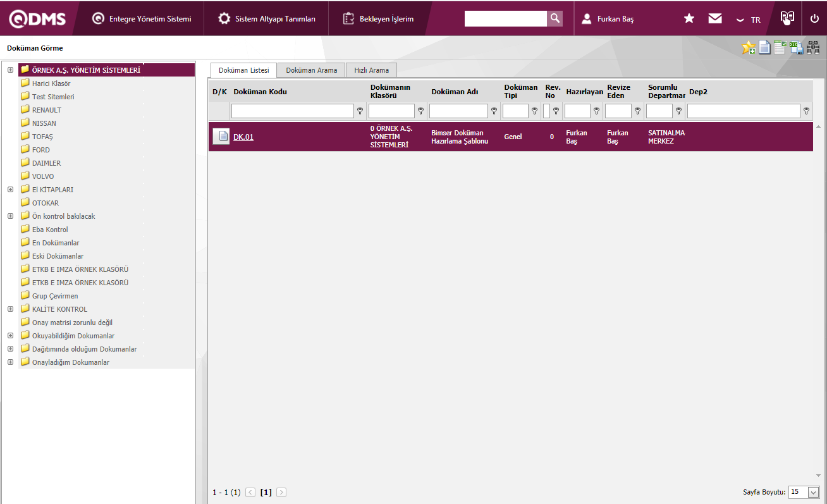827x504 pixels.
Task: Click filter icon for Doküman Adı
Action: coord(494,111)
